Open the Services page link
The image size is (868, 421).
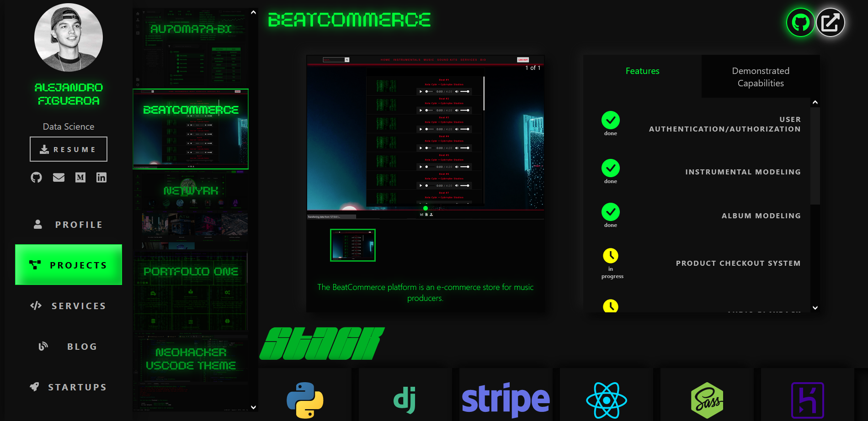[69, 305]
